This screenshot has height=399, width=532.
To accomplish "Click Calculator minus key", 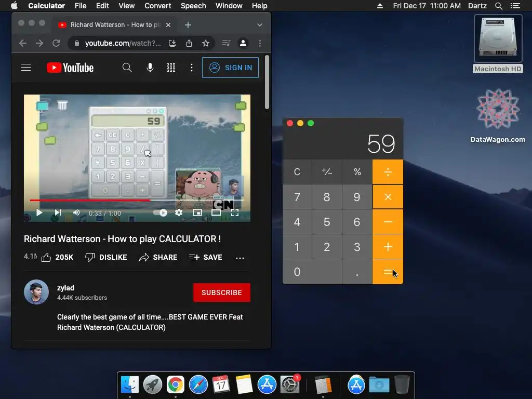I will [x=388, y=222].
